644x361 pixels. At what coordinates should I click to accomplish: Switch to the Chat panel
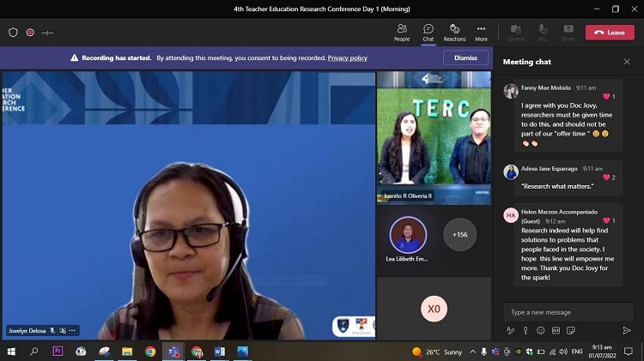click(428, 33)
